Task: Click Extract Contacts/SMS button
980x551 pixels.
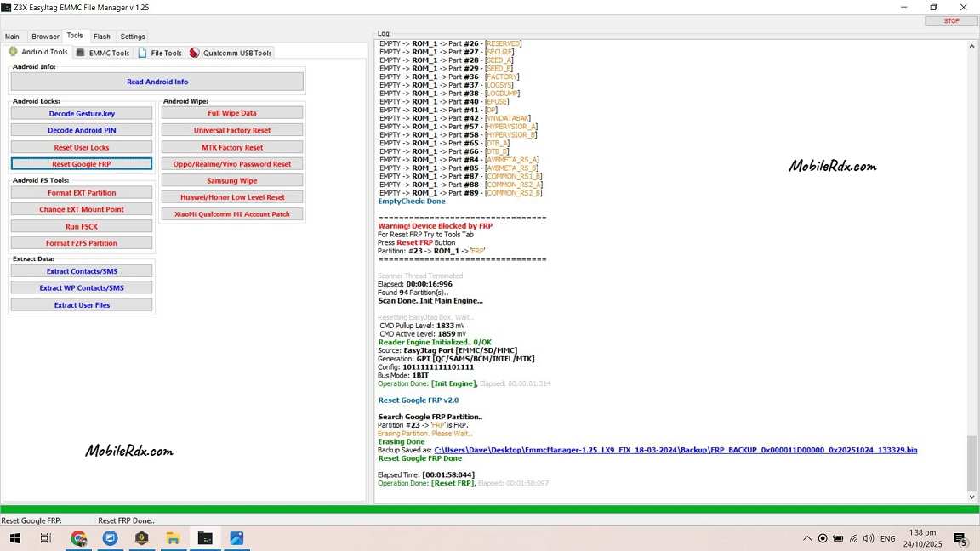Action: click(x=82, y=271)
